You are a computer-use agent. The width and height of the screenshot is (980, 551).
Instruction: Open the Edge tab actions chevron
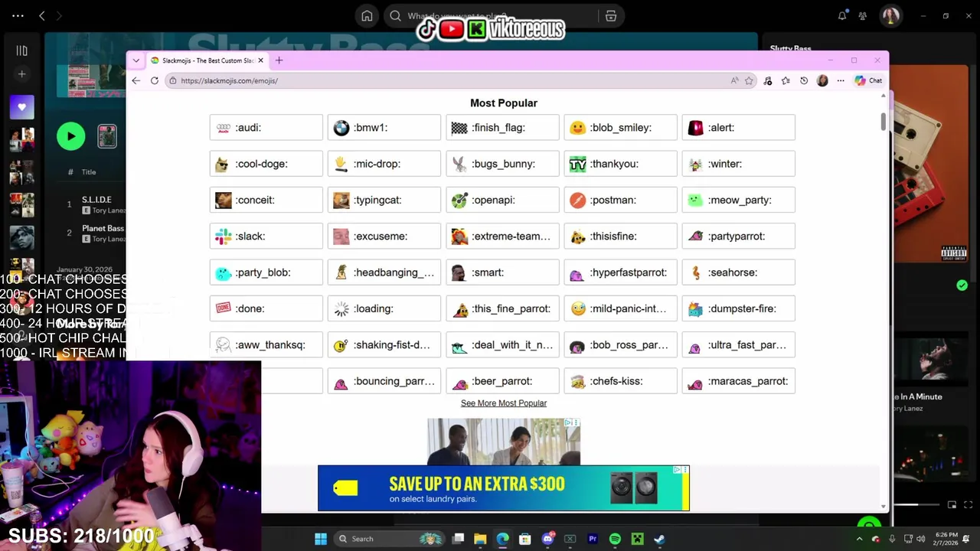pos(136,60)
